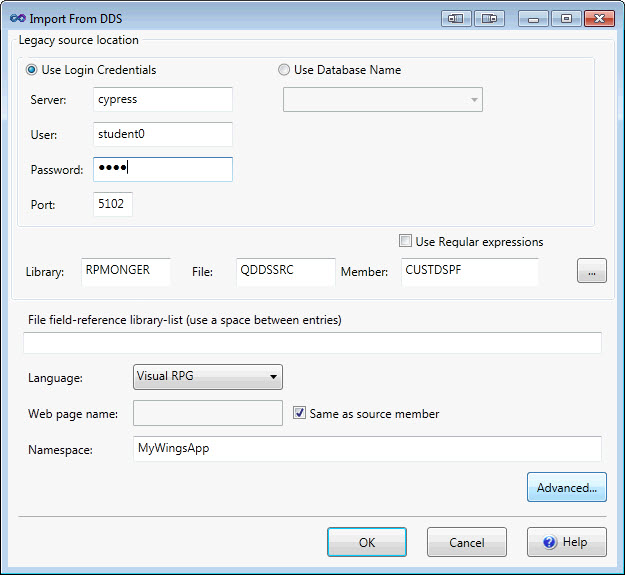Click the Member field with CUSTDSPF
Image resolution: width=625 pixels, height=575 pixels.
click(470, 272)
